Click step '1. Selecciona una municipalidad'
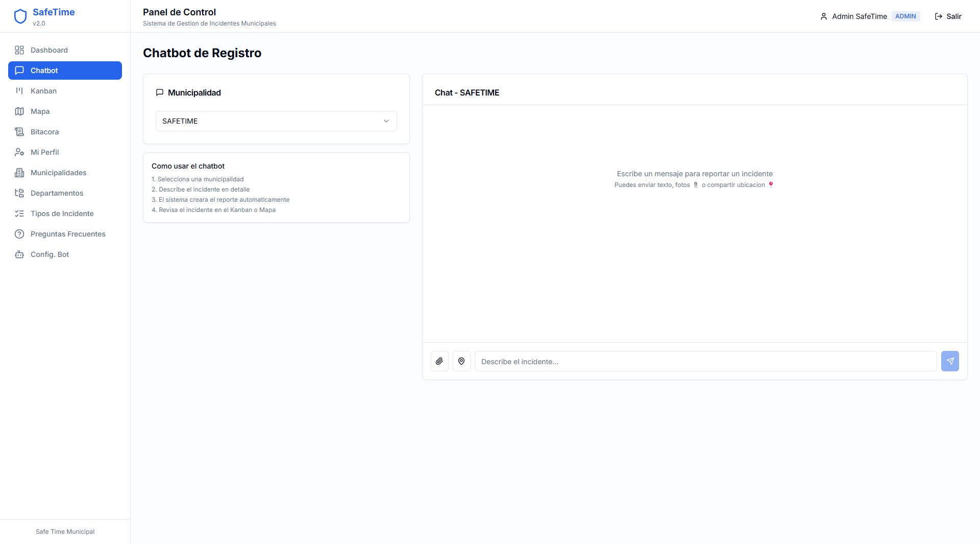Screen dimensions: 980x544 click(198, 179)
